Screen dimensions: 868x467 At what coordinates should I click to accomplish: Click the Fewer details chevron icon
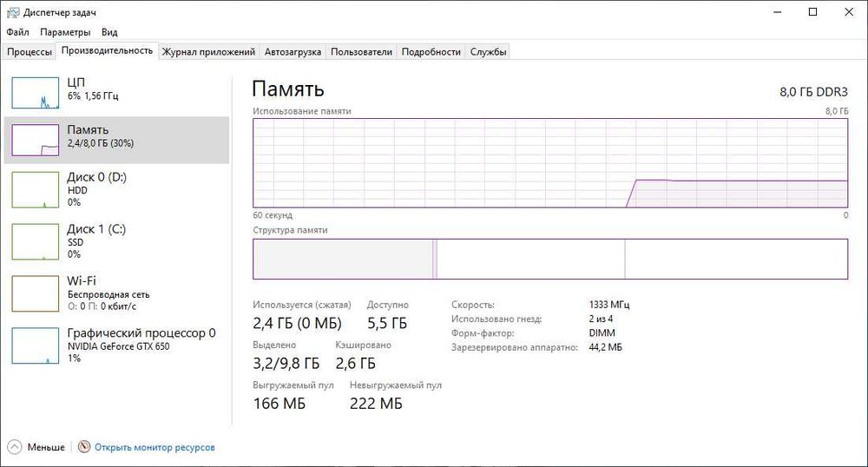click(x=15, y=446)
